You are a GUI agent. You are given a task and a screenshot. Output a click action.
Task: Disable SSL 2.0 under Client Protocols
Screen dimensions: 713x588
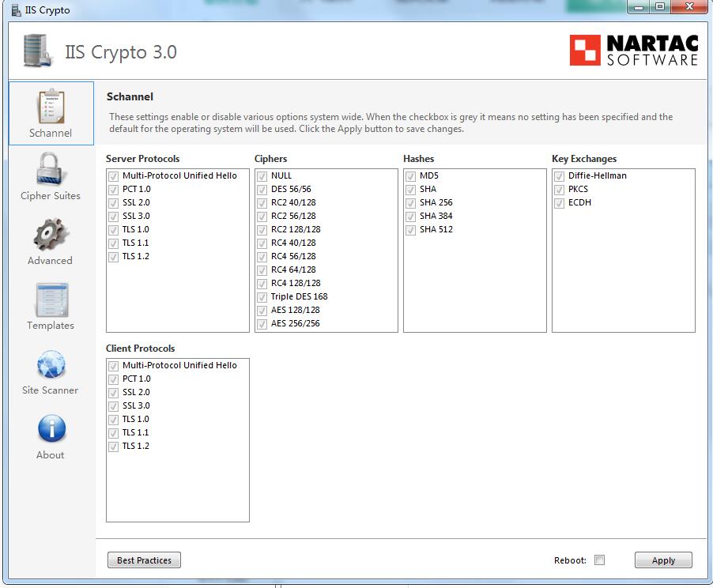(x=113, y=392)
